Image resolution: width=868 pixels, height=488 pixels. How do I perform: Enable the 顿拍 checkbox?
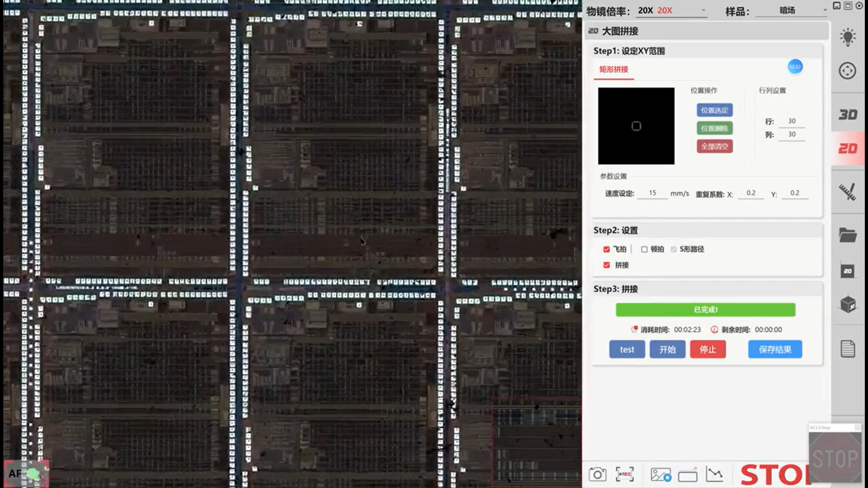[x=644, y=249]
